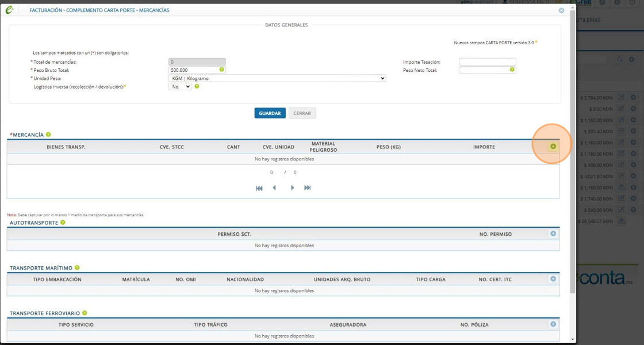This screenshot has width=644, height=345.
Task: Open help icon beside Transporte Ferroviario heading
Action: tap(85, 313)
